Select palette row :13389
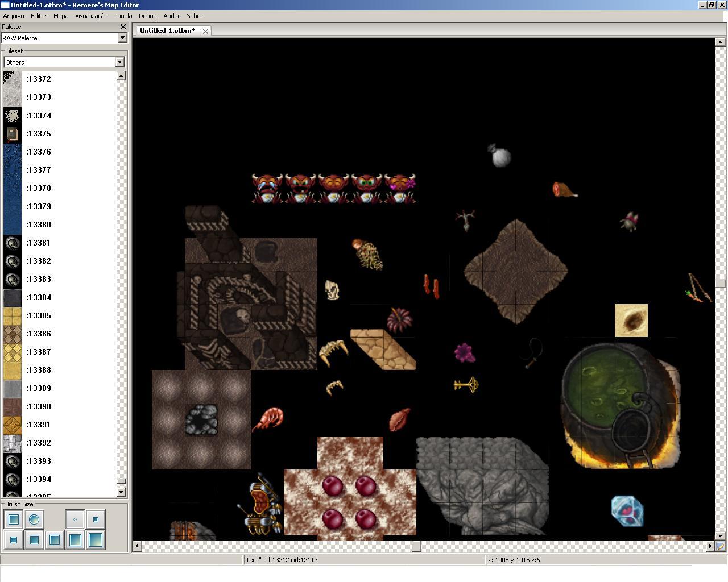Screen dimensions: 728x582 tap(60, 388)
